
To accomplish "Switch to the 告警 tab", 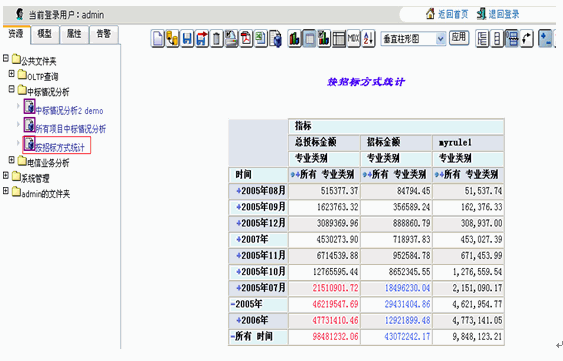I will 103,34.
